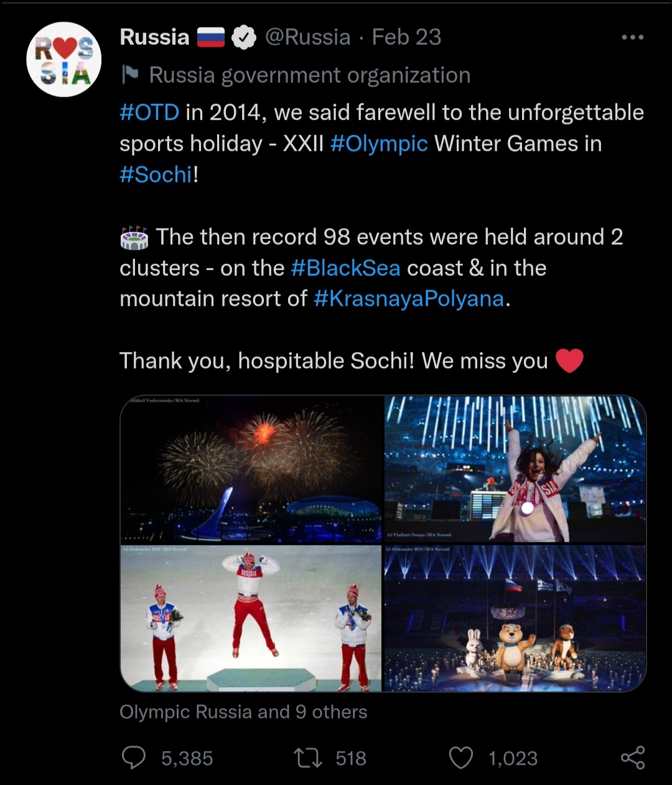Open the fireworks photo thumbnail
This screenshot has width=672, height=785.
point(251,469)
